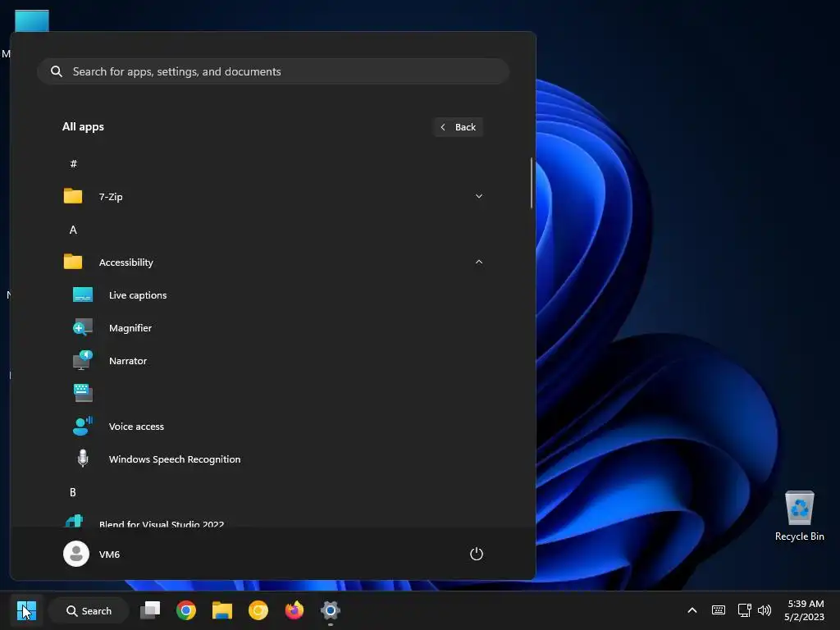This screenshot has height=630, width=840.
Task: Click the All apps heading
Action: 83,127
